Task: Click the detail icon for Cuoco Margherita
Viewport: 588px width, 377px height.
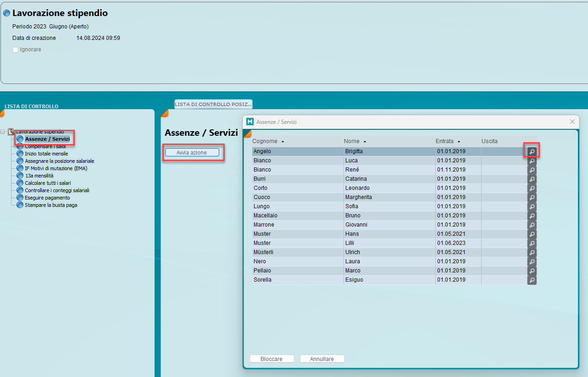Action: coord(532,197)
